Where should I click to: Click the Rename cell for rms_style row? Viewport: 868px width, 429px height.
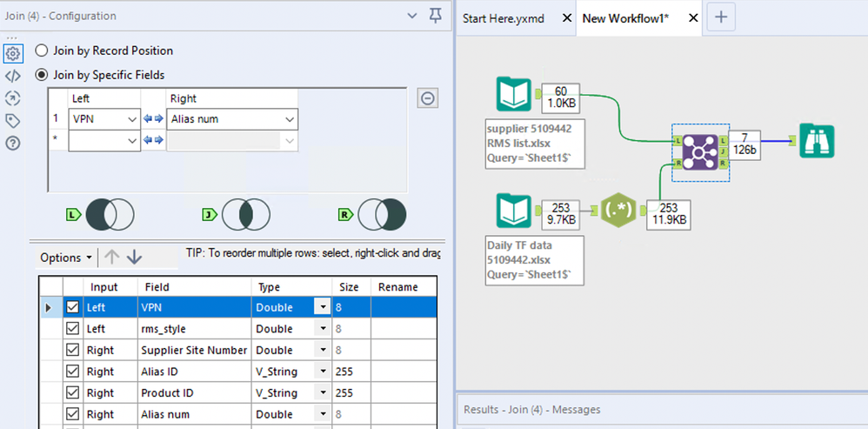point(404,329)
